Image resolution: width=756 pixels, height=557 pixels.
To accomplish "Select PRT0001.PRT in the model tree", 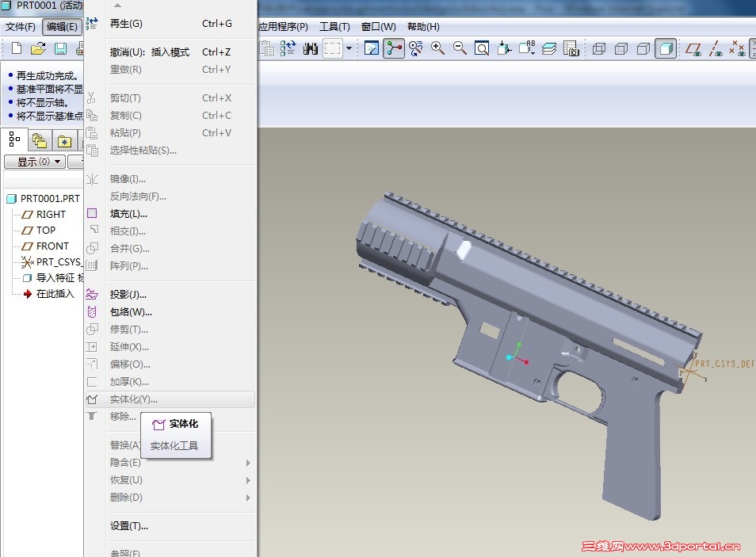I will tap(43, 199).
